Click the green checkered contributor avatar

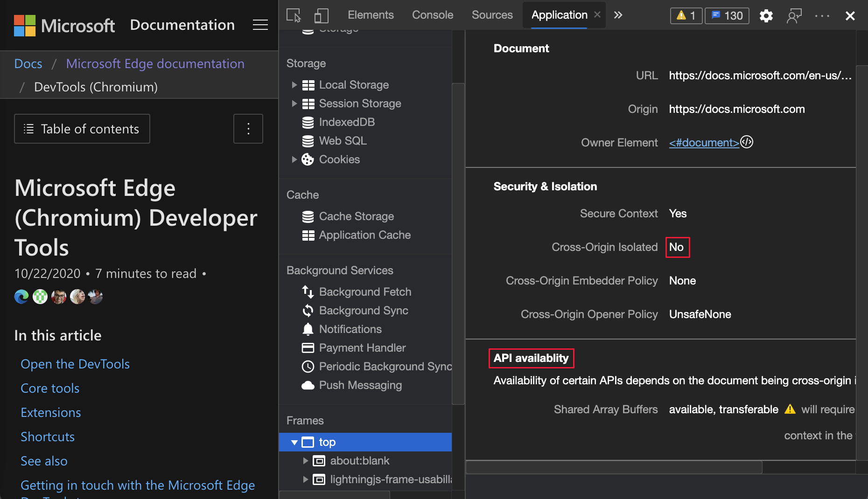pyautogui.click(x=40, y=297)
